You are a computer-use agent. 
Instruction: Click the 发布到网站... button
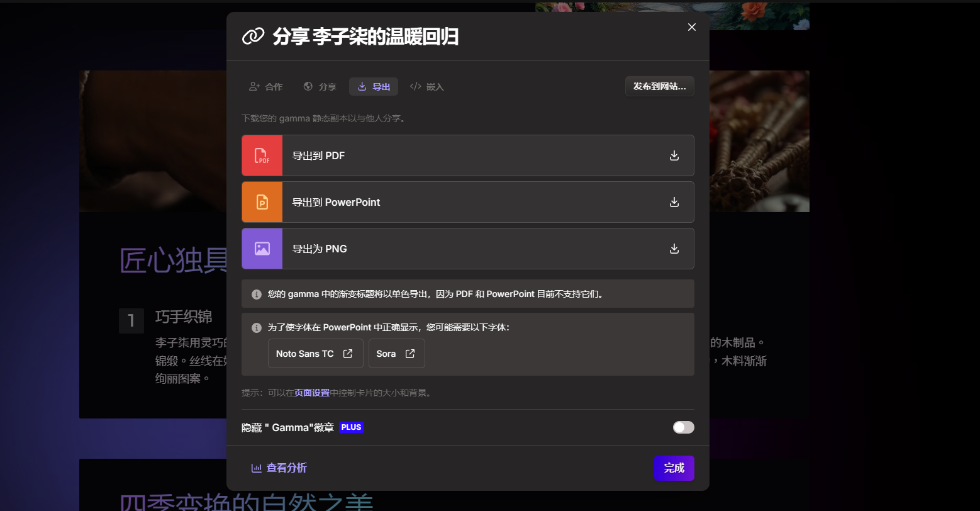click(660, 86)
